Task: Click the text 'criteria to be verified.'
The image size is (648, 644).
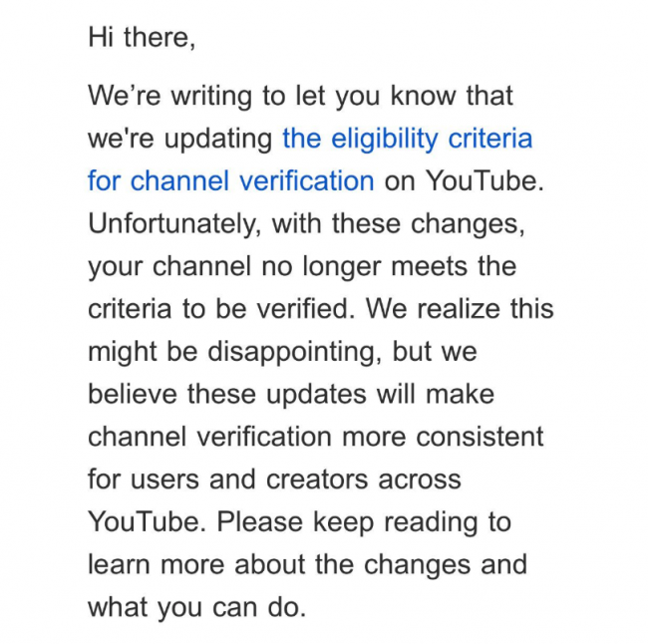Action: point(221,309)
